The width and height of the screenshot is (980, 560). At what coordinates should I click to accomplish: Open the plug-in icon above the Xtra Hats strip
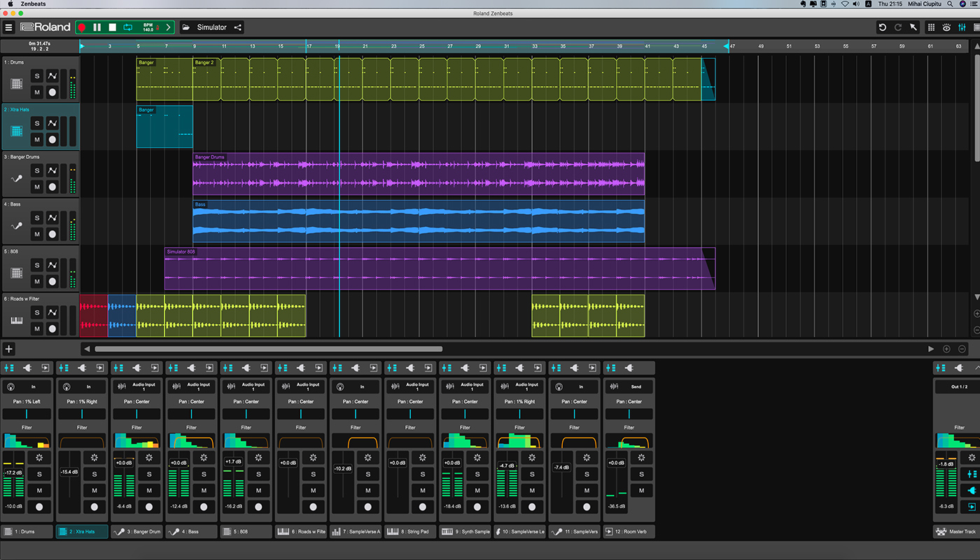point(82,367)
